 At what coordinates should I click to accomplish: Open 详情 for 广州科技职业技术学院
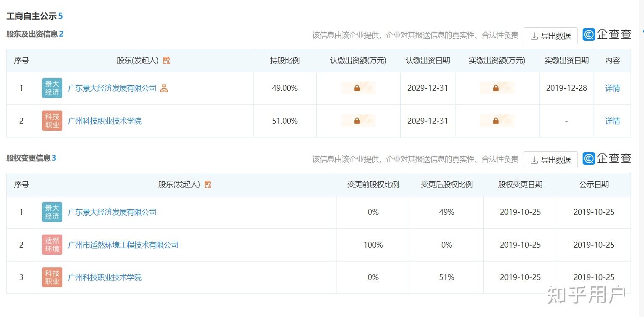(x=612, y=121)
